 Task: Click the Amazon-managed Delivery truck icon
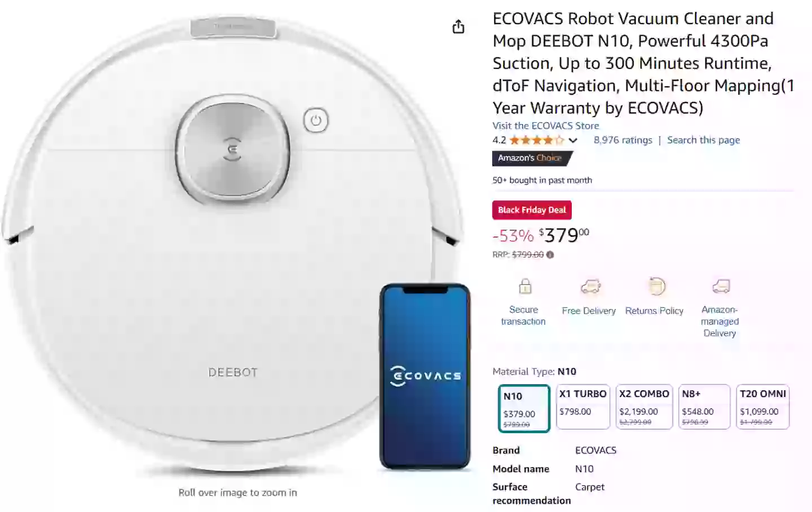tap(721, 286)
